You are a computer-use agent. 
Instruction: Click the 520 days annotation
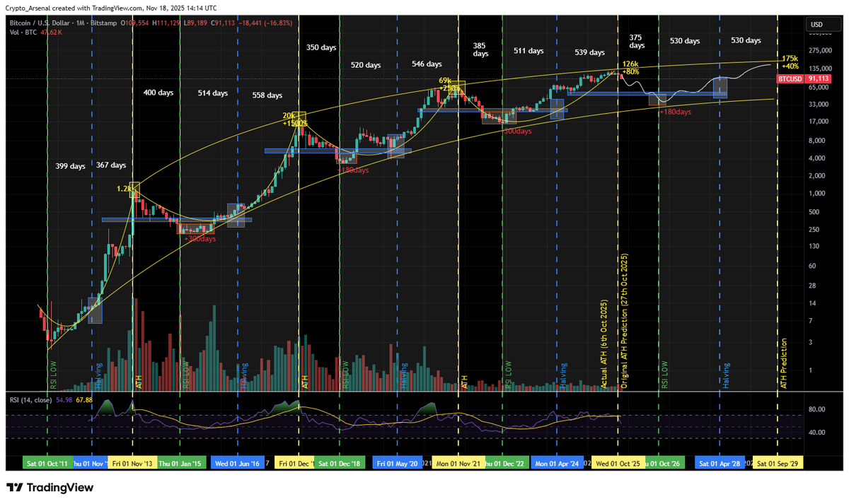(366, 64)
